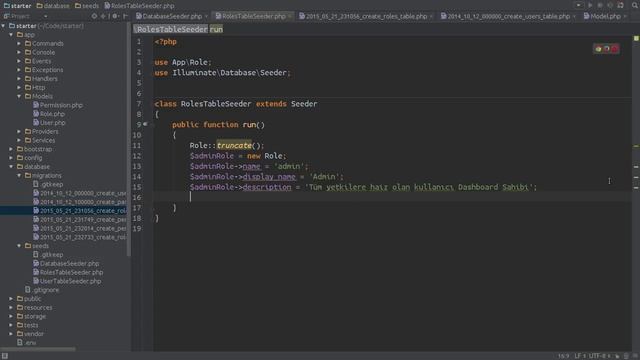Collapse the migrations folder
640x360 pixels.
[19, 176]
